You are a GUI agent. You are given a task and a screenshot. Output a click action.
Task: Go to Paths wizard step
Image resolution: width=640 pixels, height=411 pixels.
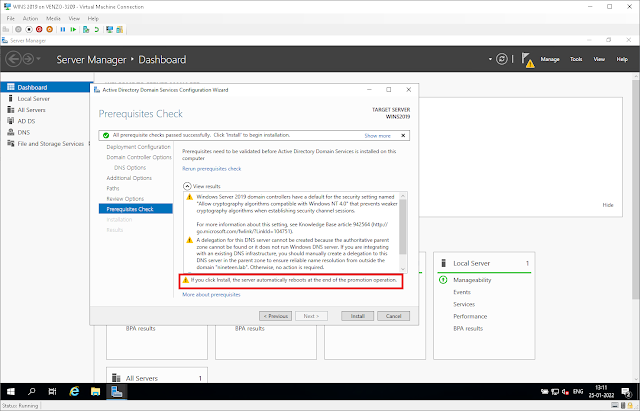click(113, 189)
